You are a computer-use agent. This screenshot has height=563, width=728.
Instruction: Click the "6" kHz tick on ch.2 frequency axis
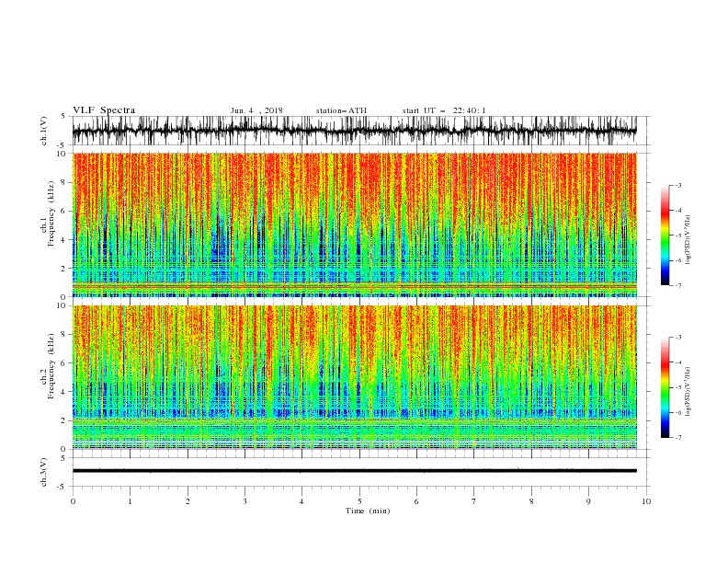click(x=64, y=363)
